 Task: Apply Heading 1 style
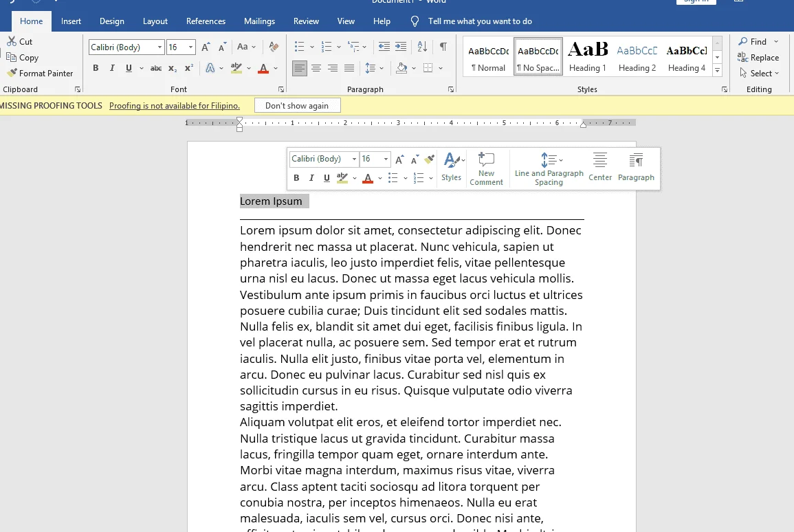pyautogui.click(x=587, y=56)
